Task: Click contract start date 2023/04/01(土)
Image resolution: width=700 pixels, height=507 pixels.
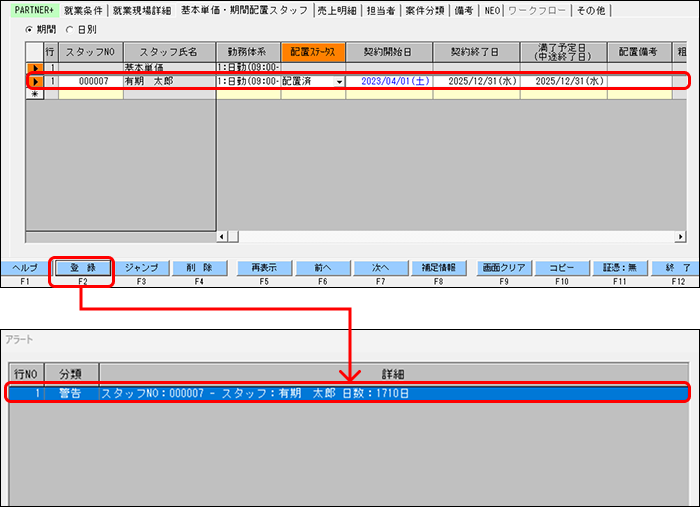Action: tap(389, 81)
